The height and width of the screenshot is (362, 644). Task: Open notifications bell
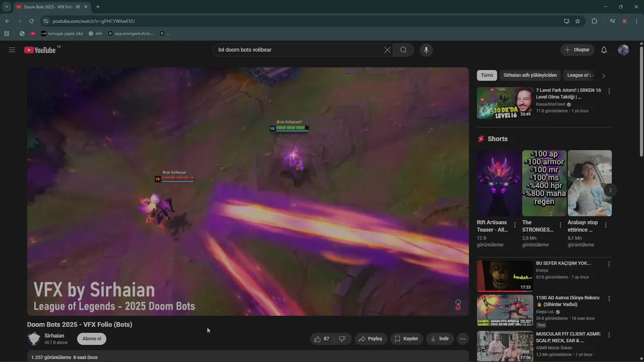604,50
